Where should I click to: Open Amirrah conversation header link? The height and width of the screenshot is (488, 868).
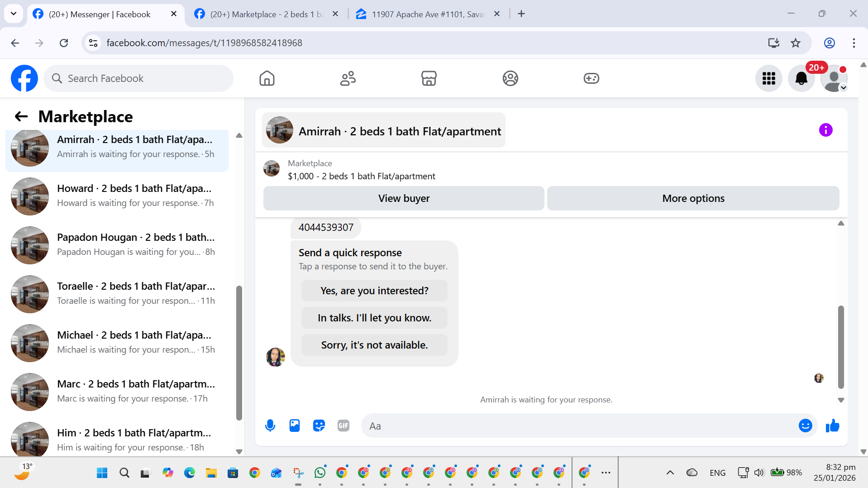pyautogui.click(x=384, y=130)
